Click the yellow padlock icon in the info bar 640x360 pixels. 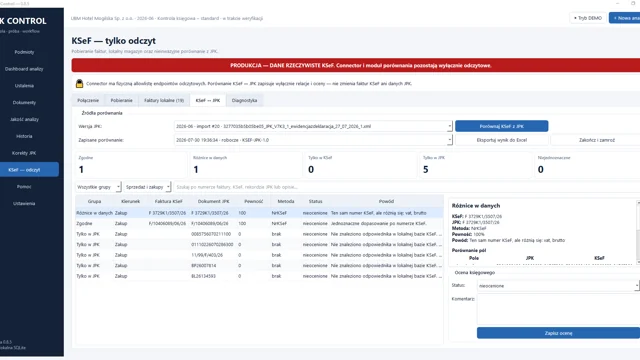(80, 83)
